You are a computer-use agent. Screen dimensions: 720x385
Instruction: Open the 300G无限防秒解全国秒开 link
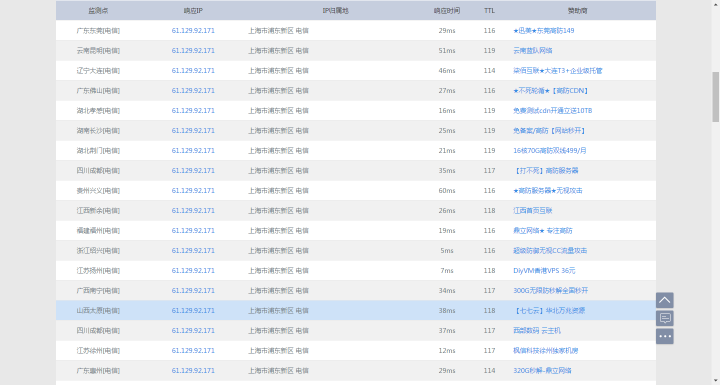pos(550,290)
